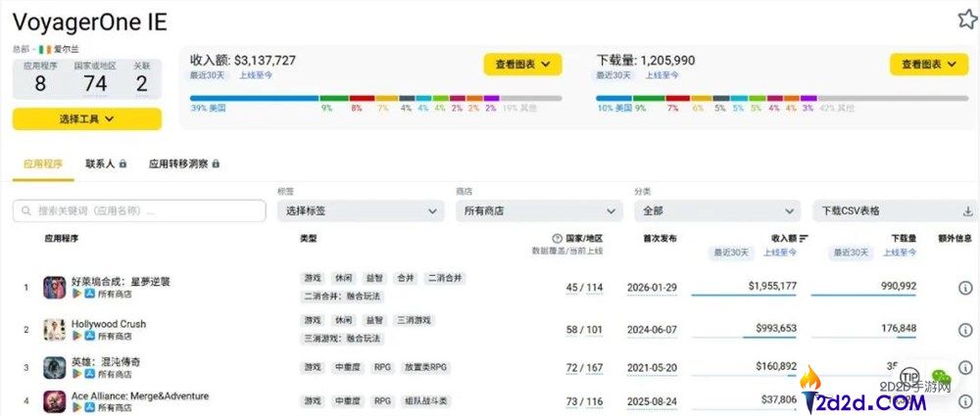
Task: Click country coverage 72 / 167
Action: coord(584,368)
